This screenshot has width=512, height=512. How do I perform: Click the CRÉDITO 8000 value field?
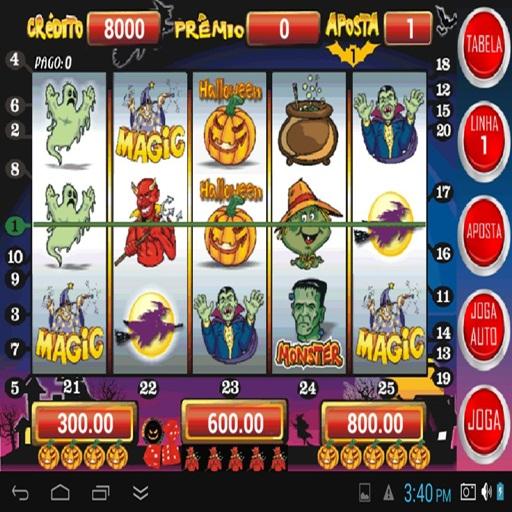tap(124, 28)
